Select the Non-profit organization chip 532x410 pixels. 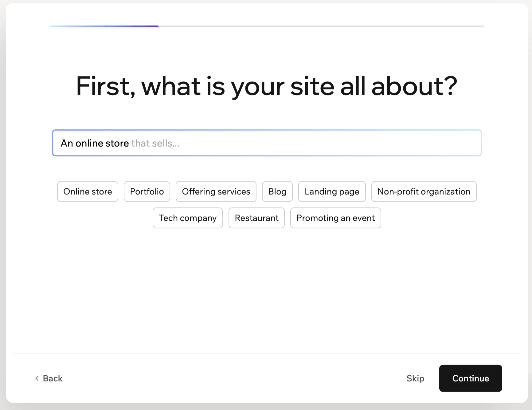[424, 191]
